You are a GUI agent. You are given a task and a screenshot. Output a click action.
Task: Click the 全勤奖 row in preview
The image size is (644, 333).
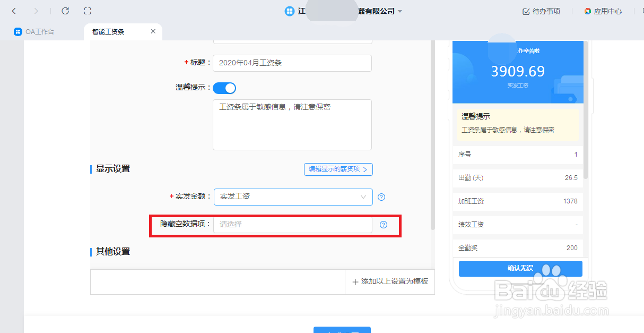(518, 248)
